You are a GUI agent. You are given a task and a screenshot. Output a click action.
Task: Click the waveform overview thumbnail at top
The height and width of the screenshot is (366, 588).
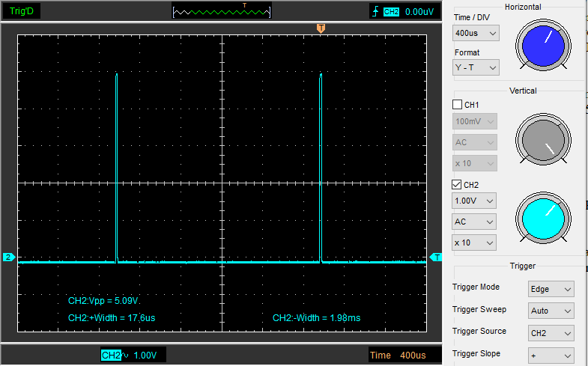click(x=221, y=11)
